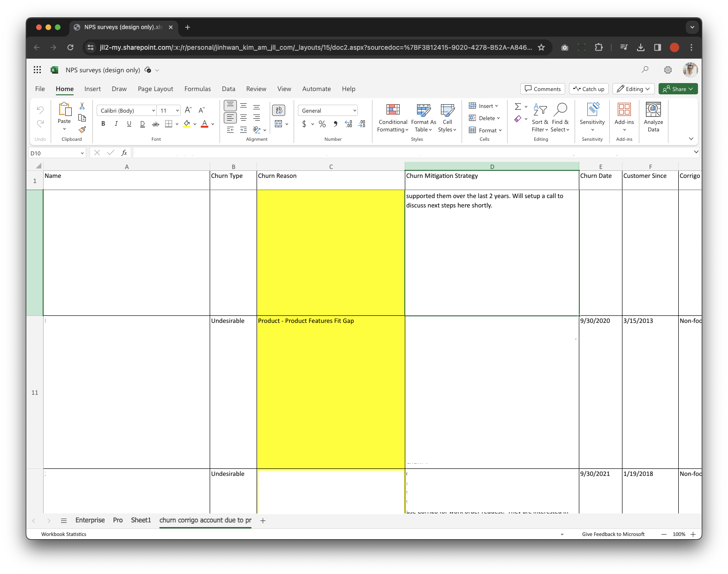Apply the yellow fill color swatch

(x=187, y=124)
